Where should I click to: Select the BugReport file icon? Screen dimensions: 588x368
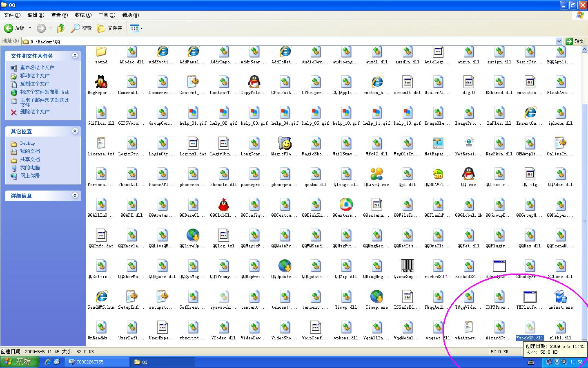click(x=101, y=82)
